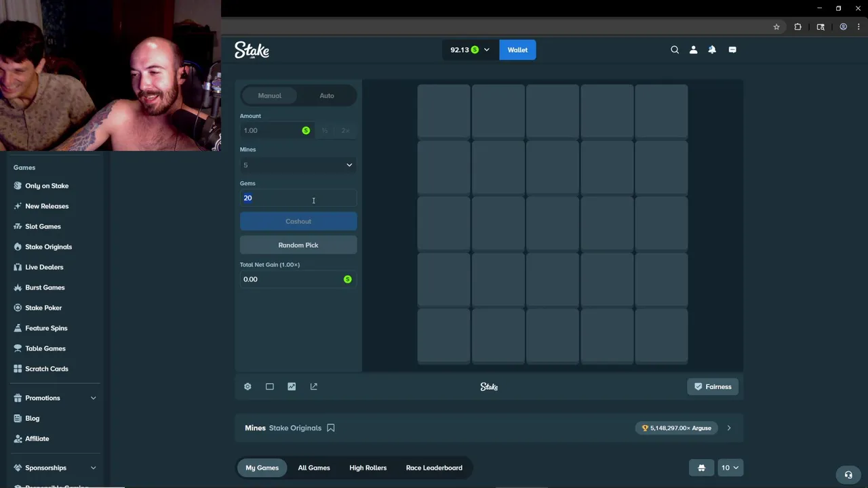Click the pop-out game icon
Screen dimensions: 868x488
tap(314, 386)
